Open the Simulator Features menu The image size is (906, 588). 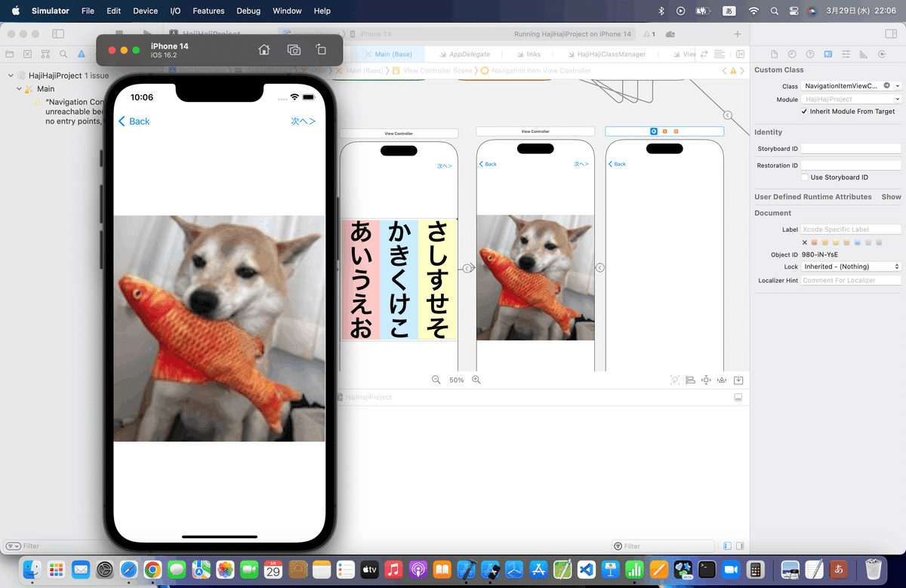[208, 11]
